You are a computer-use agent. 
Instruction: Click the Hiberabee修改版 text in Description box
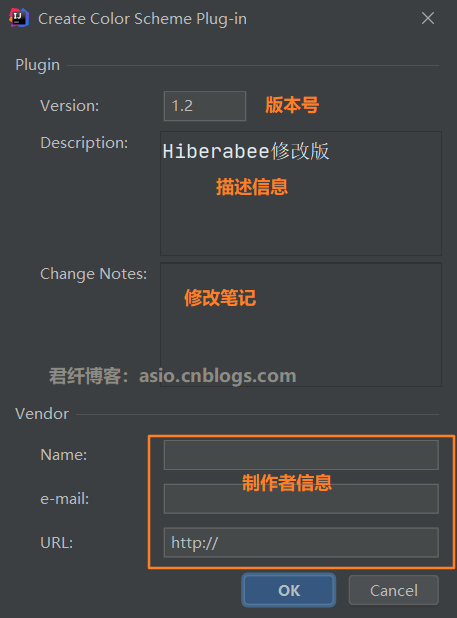pyautogui.click(x=246, y=151)
